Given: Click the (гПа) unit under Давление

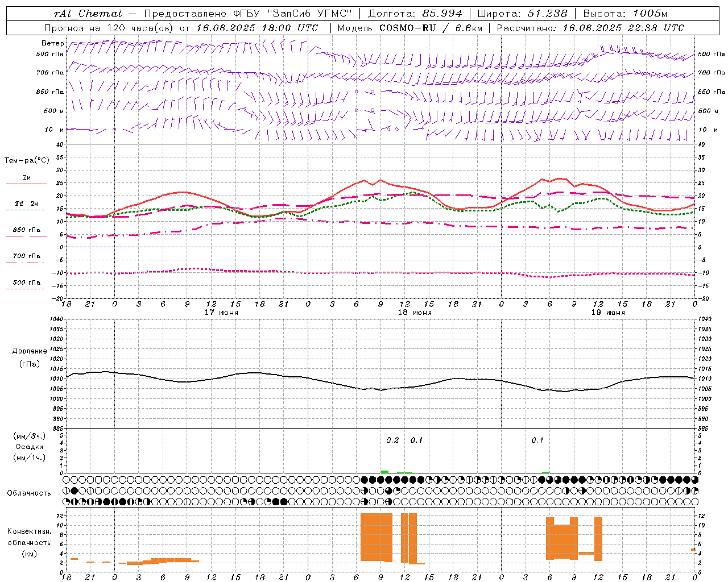Looking at the screenshot, I should point(30,364).
